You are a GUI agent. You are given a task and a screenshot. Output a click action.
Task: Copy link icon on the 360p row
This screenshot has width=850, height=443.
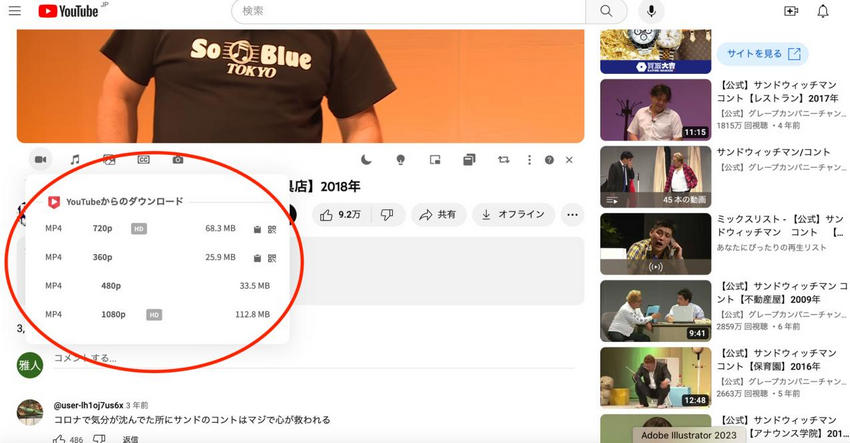pos(257,258)
